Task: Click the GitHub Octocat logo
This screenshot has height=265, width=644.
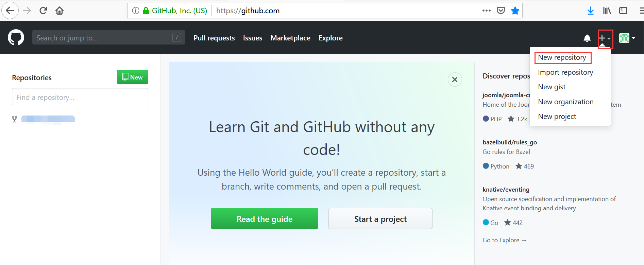Action: (16, 37)
